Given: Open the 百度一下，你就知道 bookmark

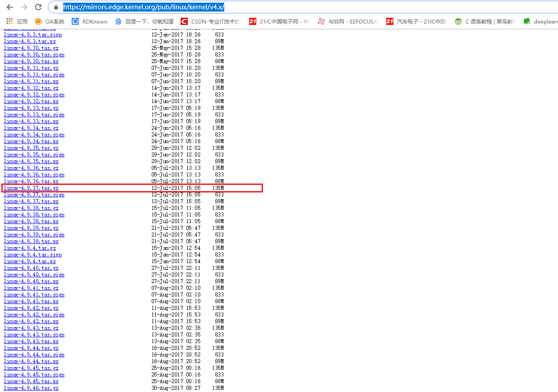Looking at the screenshot, I should tap(144, 21).
